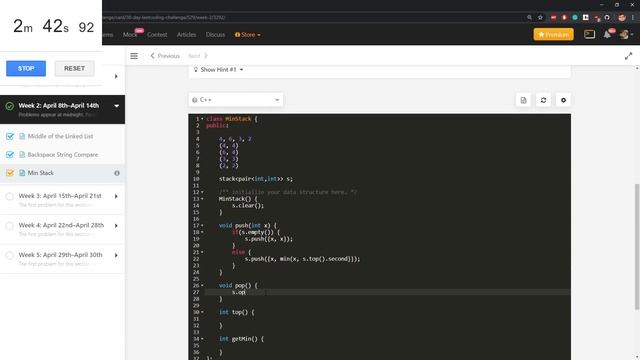Open the Mock menu item
640x360 pixels.
click(x=130, y=35)
